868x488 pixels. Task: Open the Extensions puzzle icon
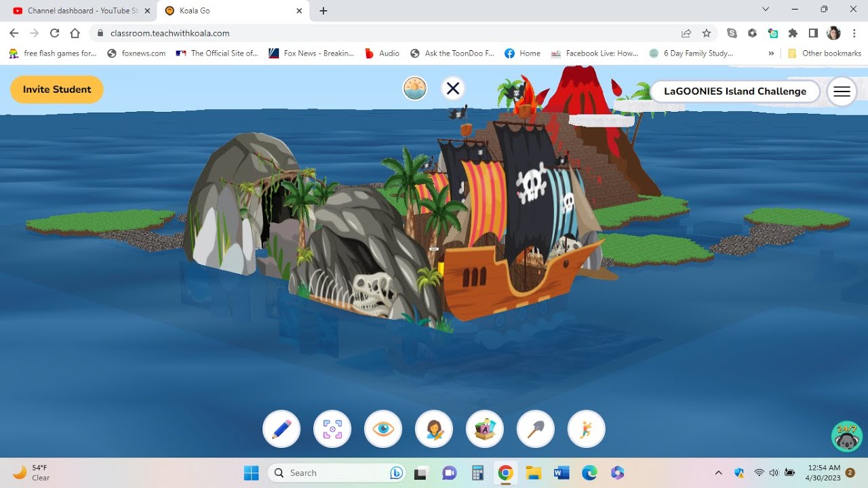point(793,33)
